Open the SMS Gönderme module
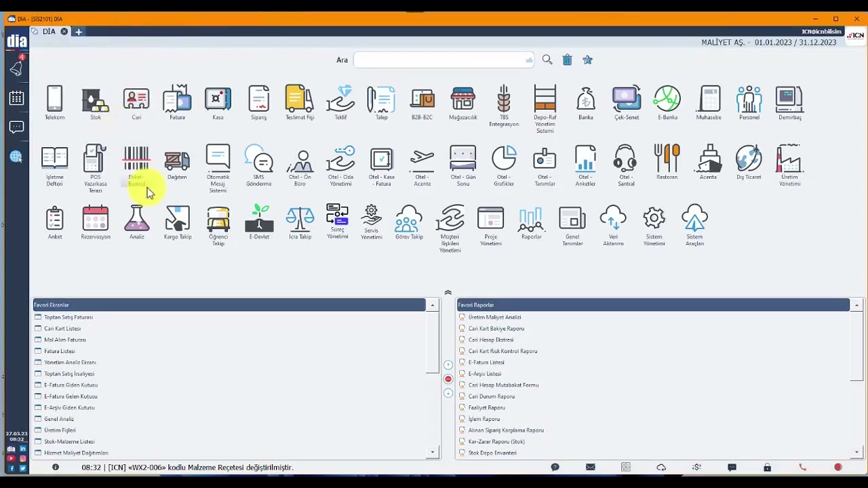The height and width of the screenshot is (488, 868). 258,166
